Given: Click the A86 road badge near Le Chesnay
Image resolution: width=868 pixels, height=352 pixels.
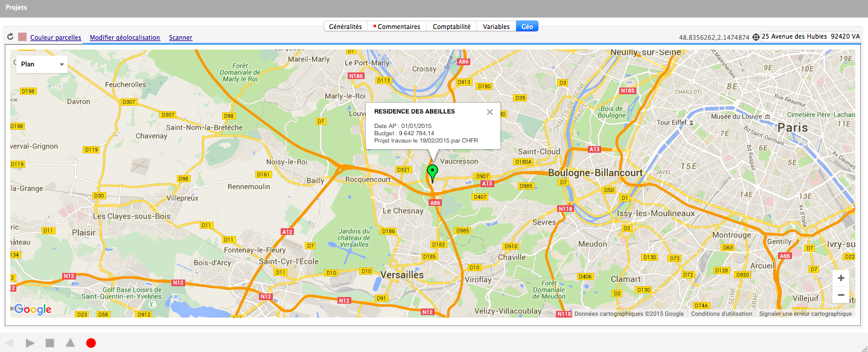Looking at the screenshot, I should (x=435, y=203).
